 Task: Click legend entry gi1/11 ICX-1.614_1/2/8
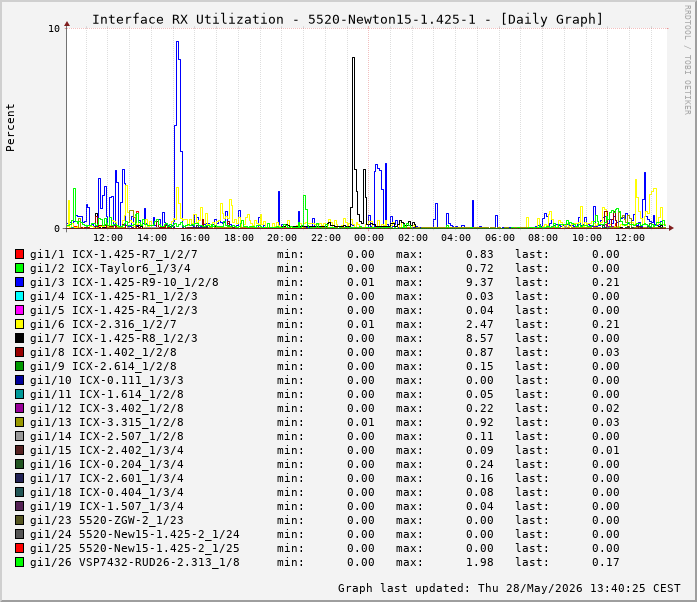107,394
